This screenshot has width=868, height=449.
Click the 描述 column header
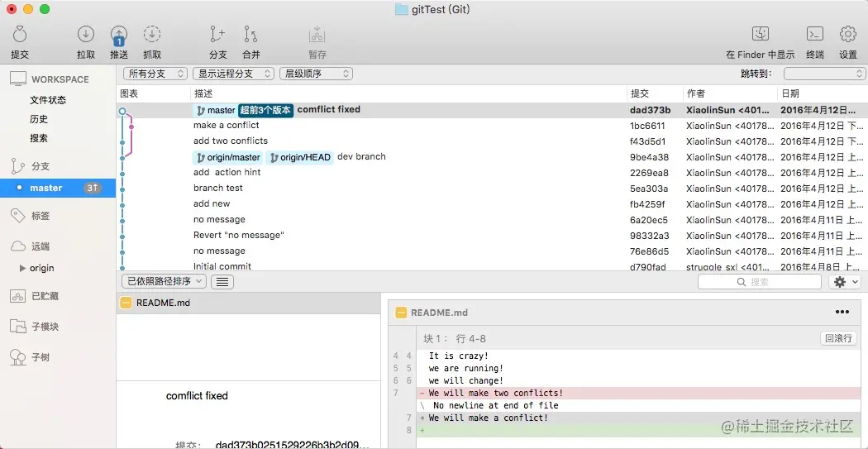[203, 94]
